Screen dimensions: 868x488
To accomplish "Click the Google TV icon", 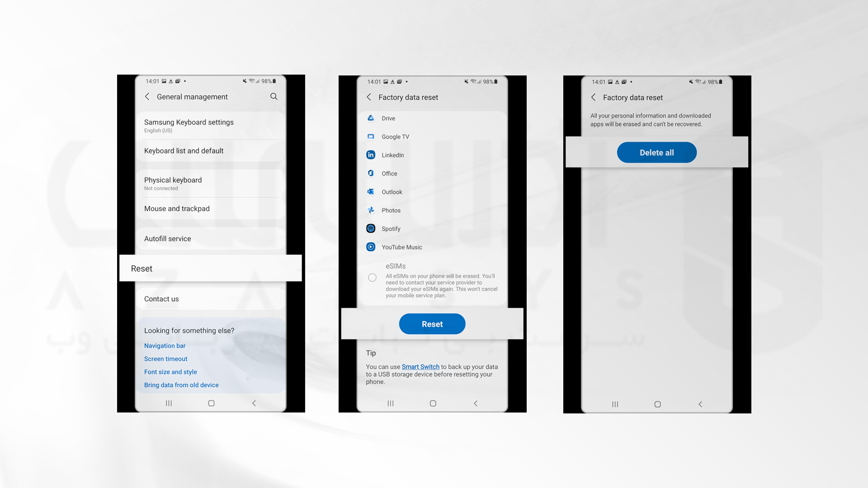I will tap(370, 136).
